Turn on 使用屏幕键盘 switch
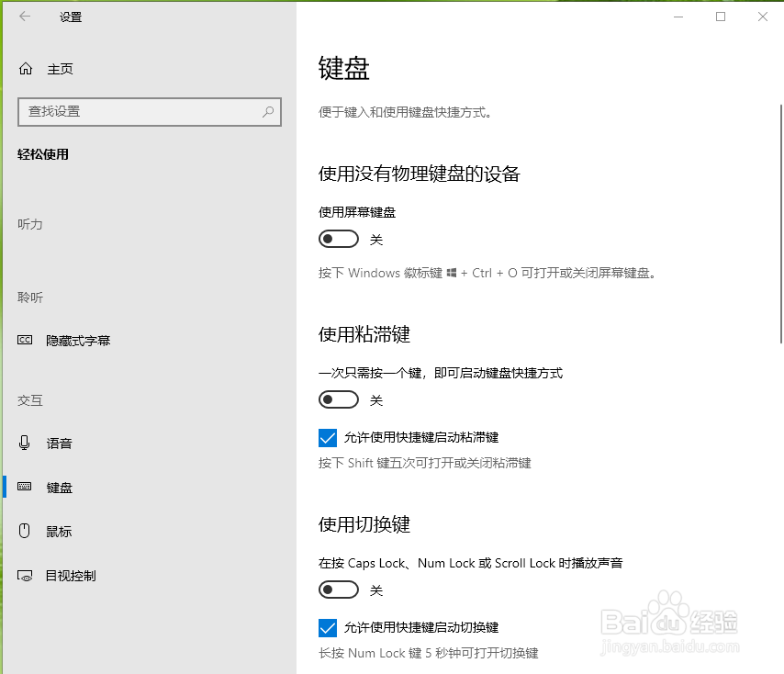 tap(339, 239)
